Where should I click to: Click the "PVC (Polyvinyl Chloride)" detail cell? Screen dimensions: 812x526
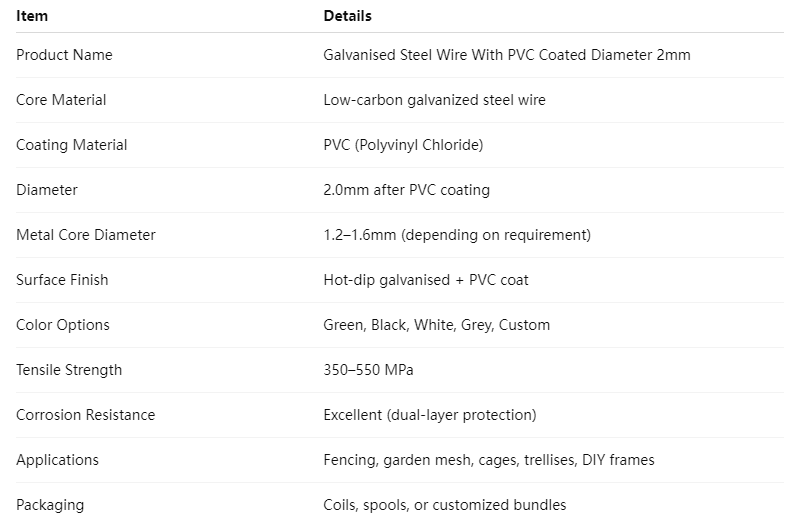click(403, 145)
